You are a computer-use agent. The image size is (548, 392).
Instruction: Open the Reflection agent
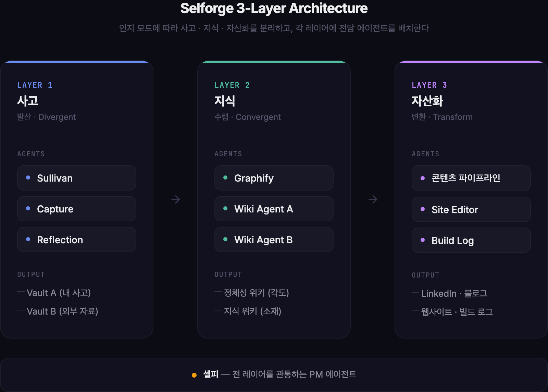click(76, 240)
